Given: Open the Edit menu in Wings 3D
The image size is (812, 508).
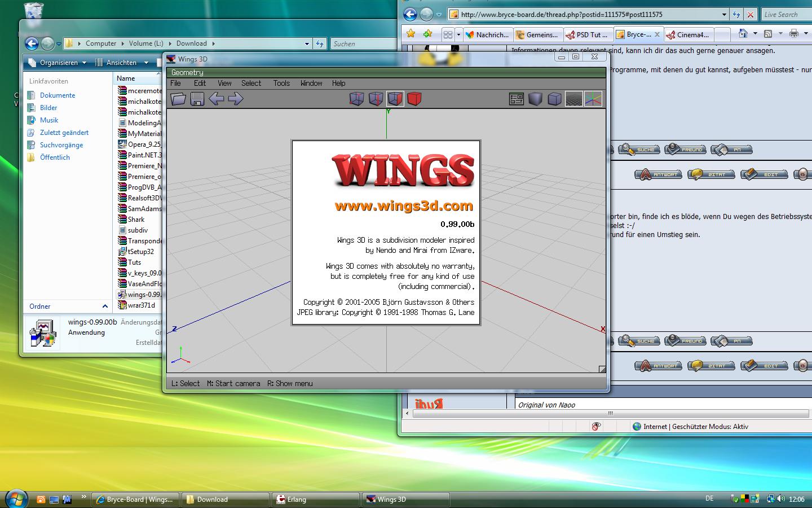Looking at the screenshot, I should tap(200, 83).
